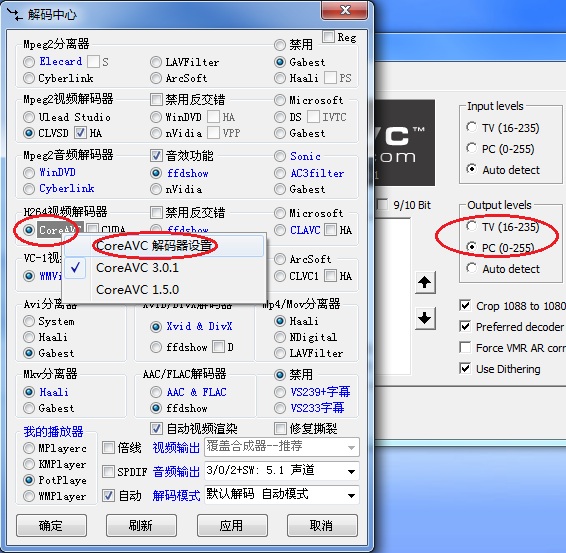
Task: Enable 禁用反交错 in Mpeg2视频解码器 section
Action: (156, 100)
